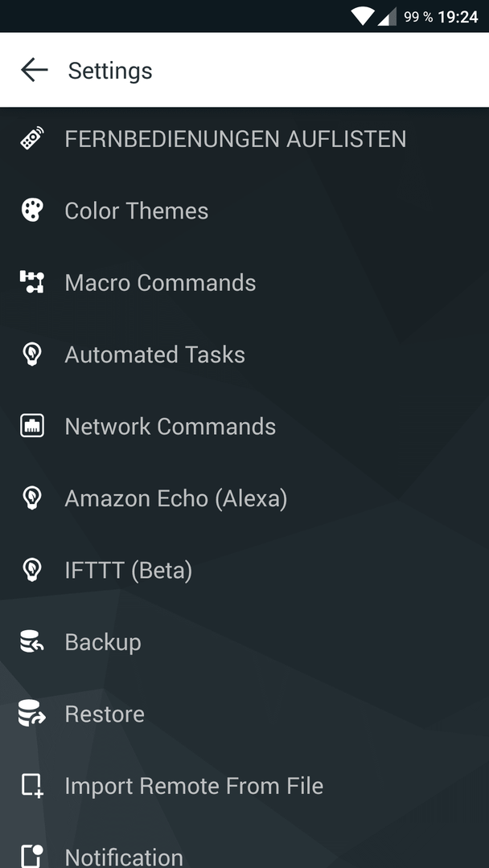Click the Amazon Echo lightbulb icon
The height and width of the screenshot is (868, 489).
point(32,498)
